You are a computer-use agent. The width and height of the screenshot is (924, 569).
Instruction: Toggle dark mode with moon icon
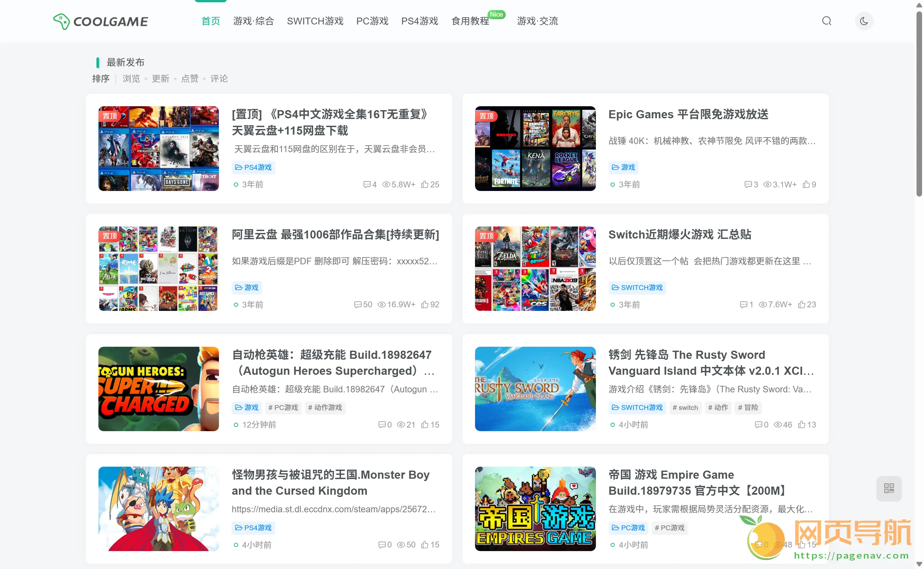[x=863, y=21]
